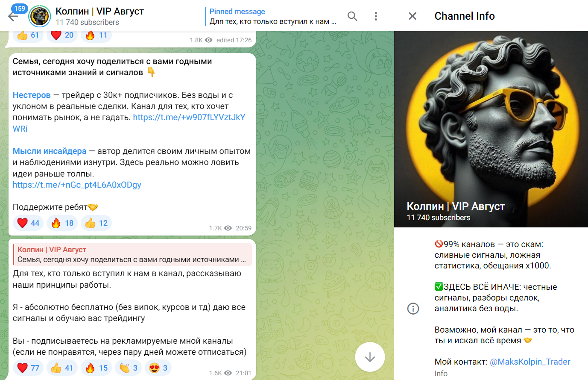Switch to Channel Info panel title
The width and height of the screenshot is (588, 380).
pos(464,16)
